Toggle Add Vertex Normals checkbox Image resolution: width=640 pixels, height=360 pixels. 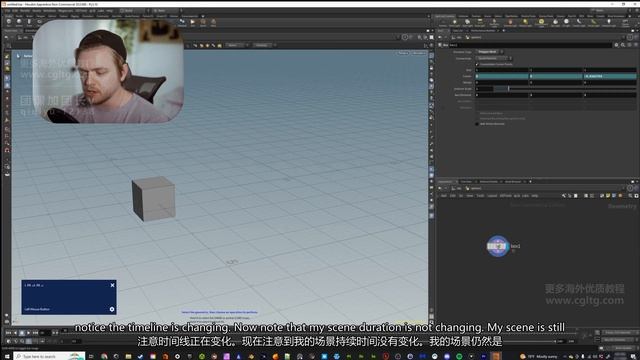coord(477,124)
